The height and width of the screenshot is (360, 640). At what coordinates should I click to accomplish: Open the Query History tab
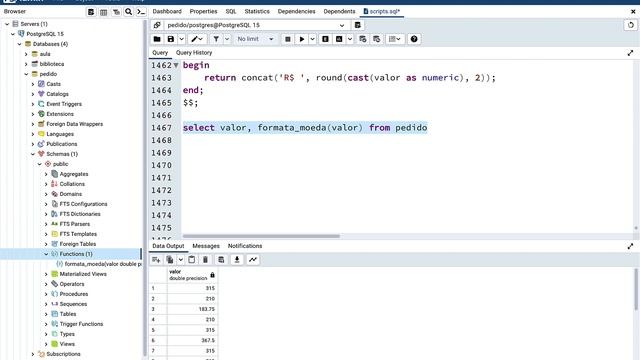point(194,53)
